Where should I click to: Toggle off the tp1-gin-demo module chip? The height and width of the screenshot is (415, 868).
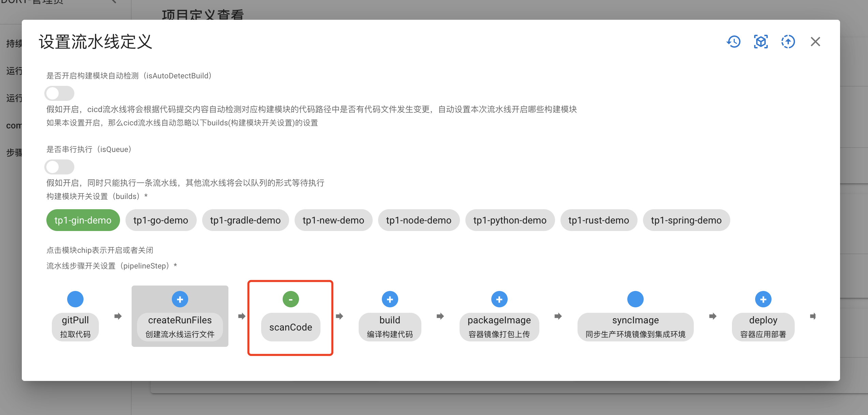click(x=83, y=220)
